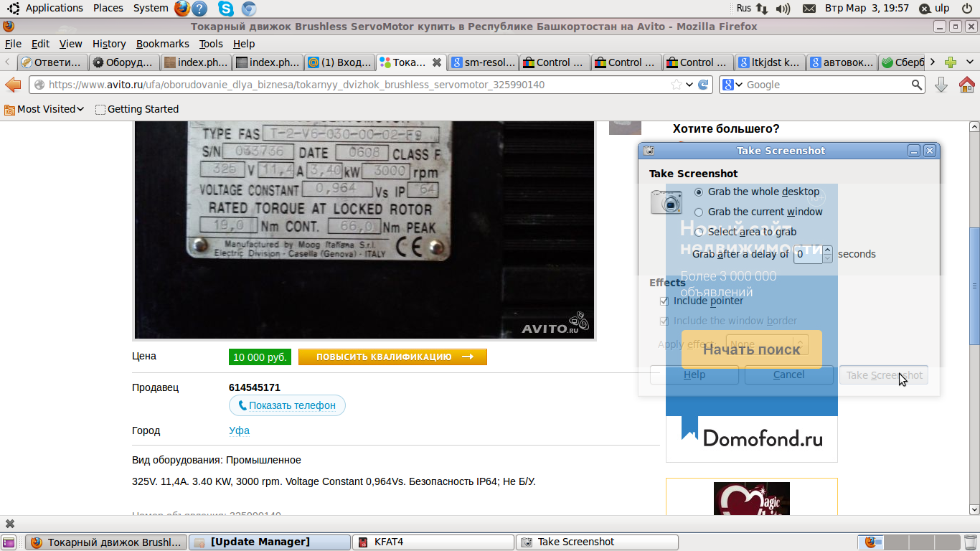Close the Firefox find bar

pos(10,524)
